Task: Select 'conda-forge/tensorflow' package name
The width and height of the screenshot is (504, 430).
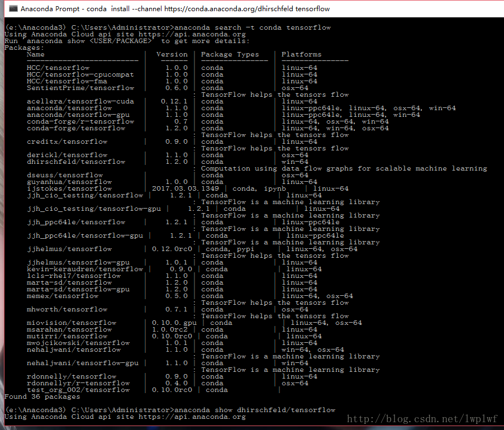Action: pos(76,128)
